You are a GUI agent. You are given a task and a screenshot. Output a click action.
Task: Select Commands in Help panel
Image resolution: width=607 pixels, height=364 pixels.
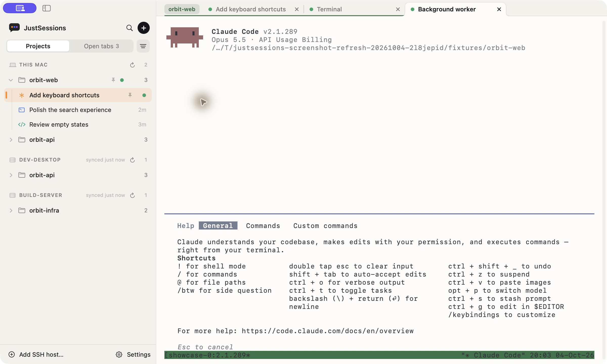(x=263, y=225)
